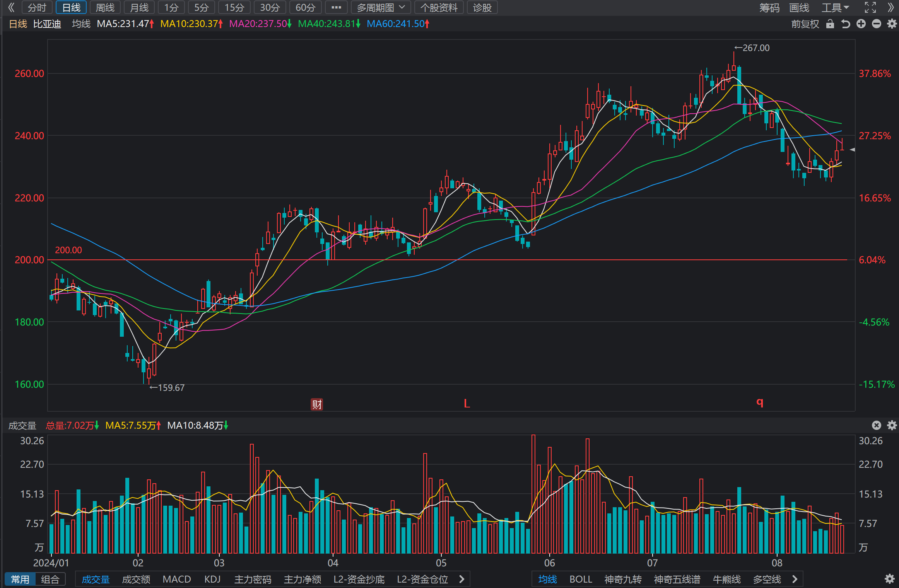
Task: Switch sub-indicator to L2-资金仓位
Action: point(422,579)
